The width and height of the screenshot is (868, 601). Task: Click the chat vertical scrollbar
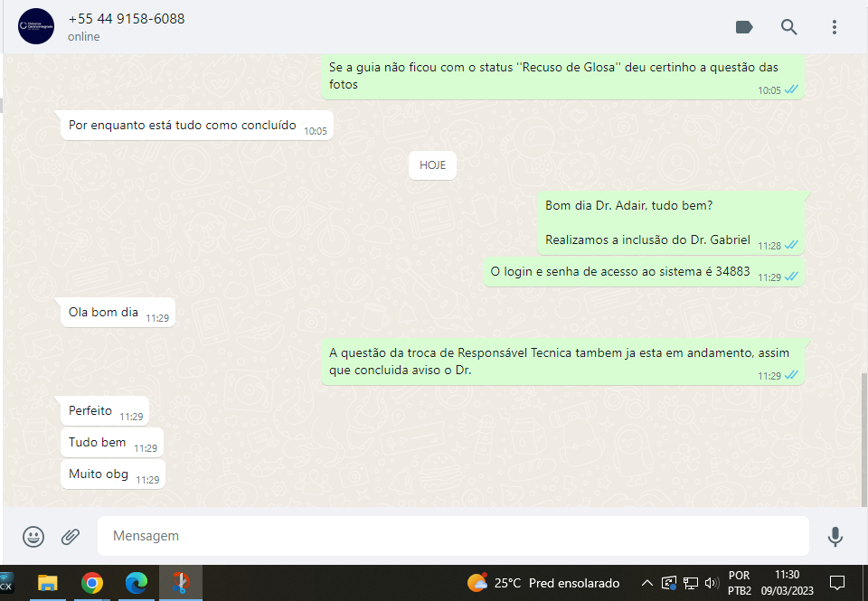(x=863, y=440)
